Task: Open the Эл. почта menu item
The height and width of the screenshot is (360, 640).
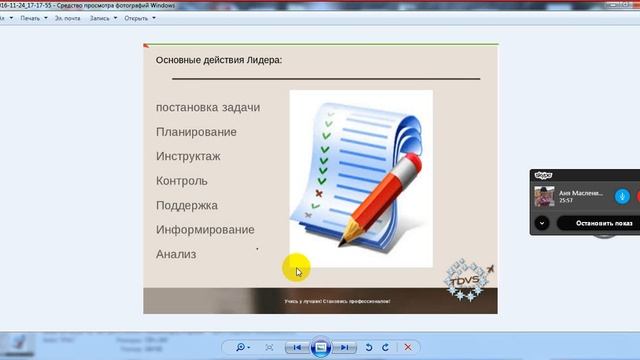Action: coord(67,18)
